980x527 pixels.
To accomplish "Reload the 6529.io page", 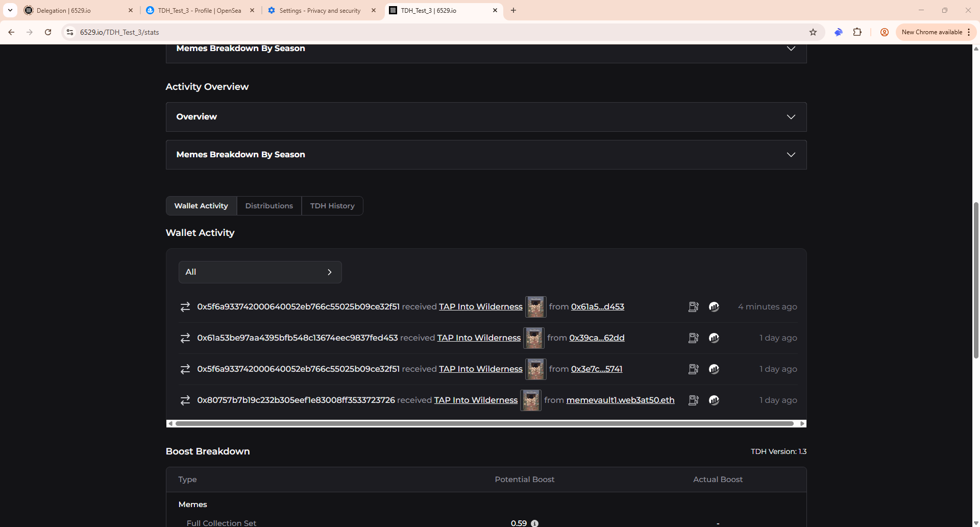I will pos(48,32).
